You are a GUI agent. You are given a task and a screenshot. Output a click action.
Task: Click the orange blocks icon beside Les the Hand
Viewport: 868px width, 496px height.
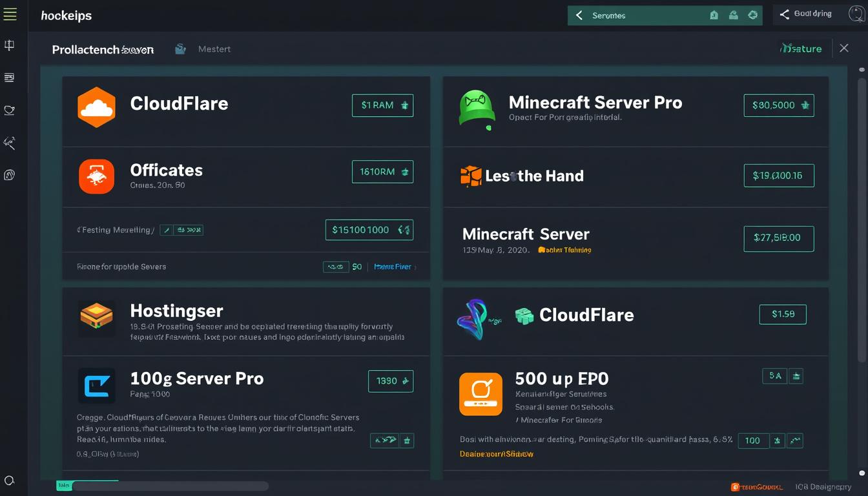[471, 176]
